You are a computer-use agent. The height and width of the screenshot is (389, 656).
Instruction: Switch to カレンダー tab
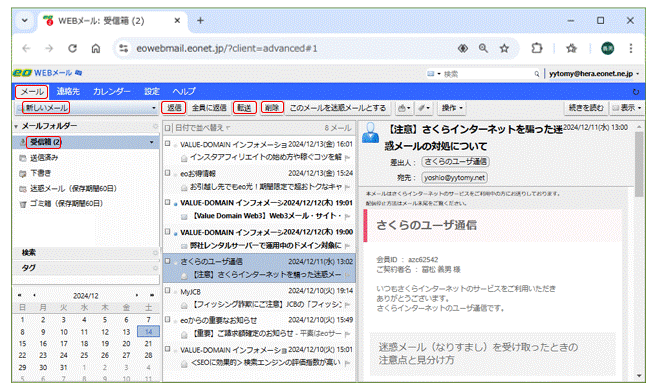click(x=111, y=92)
